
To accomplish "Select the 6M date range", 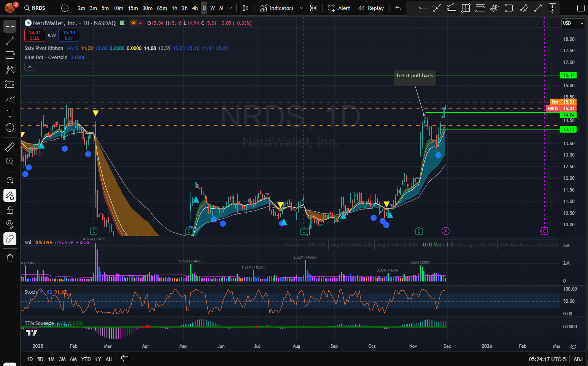I will point(73,359).
